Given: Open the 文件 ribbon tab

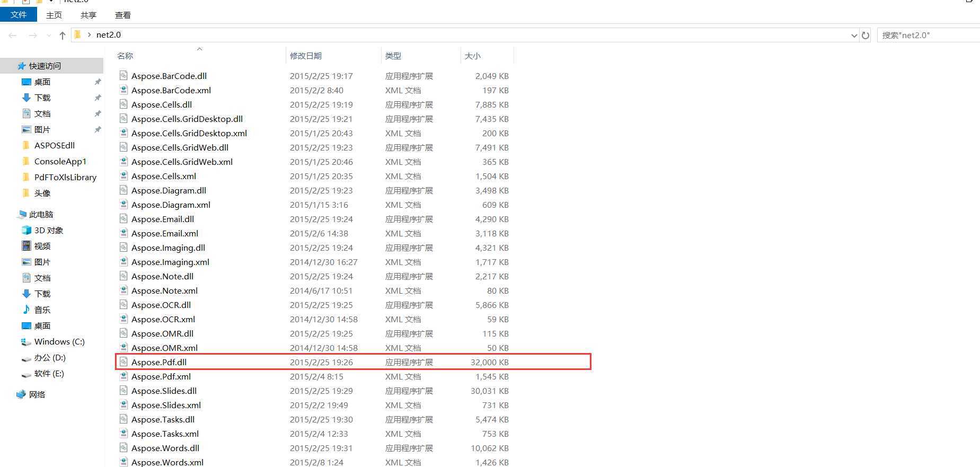Looking at the screenshot, I should 19,15.
